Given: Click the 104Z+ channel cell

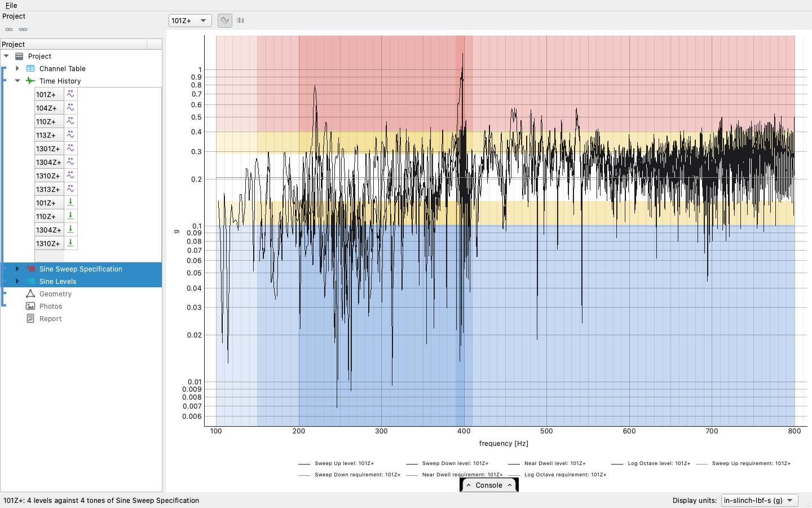Looking at the screenshot, I should 49,108.
